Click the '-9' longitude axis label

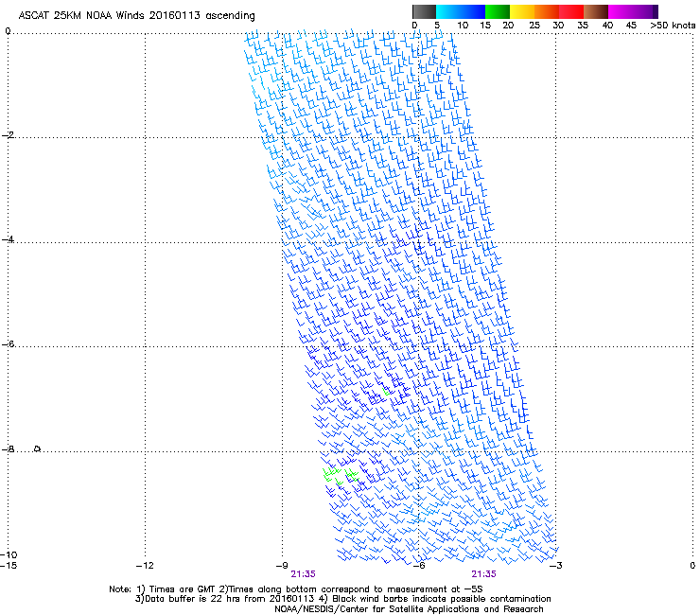282,566
